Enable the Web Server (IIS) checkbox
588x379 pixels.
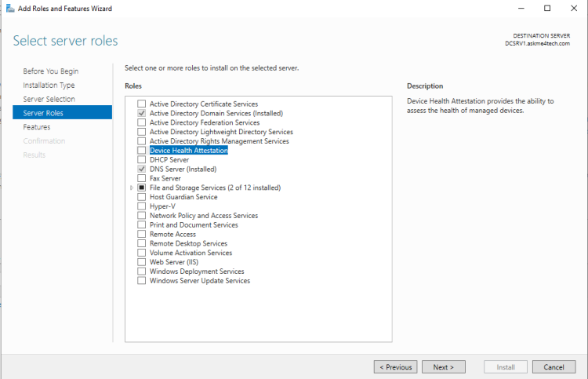(x=141, y=262)
